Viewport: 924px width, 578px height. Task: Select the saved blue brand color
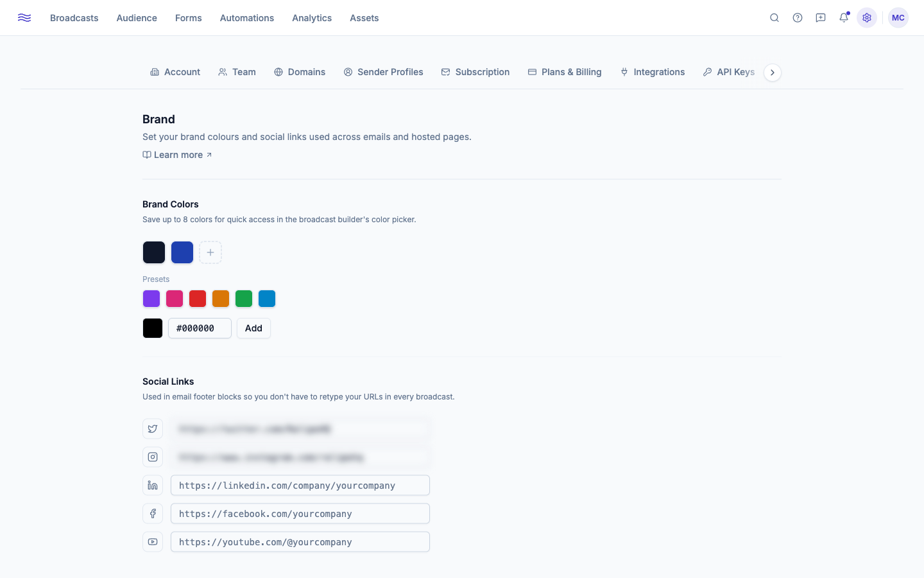(182, 252)
